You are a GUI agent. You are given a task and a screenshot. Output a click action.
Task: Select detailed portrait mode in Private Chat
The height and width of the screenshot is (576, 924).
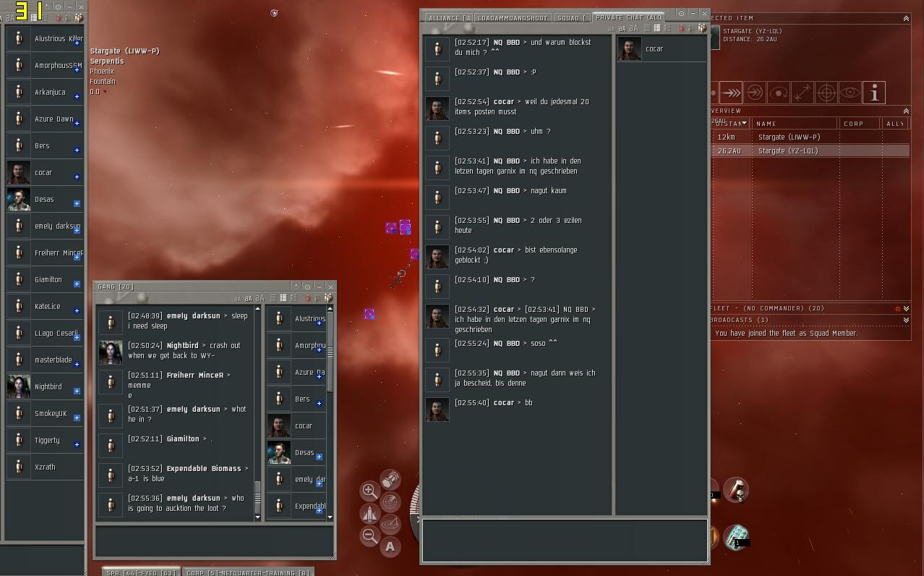[667, 28]
